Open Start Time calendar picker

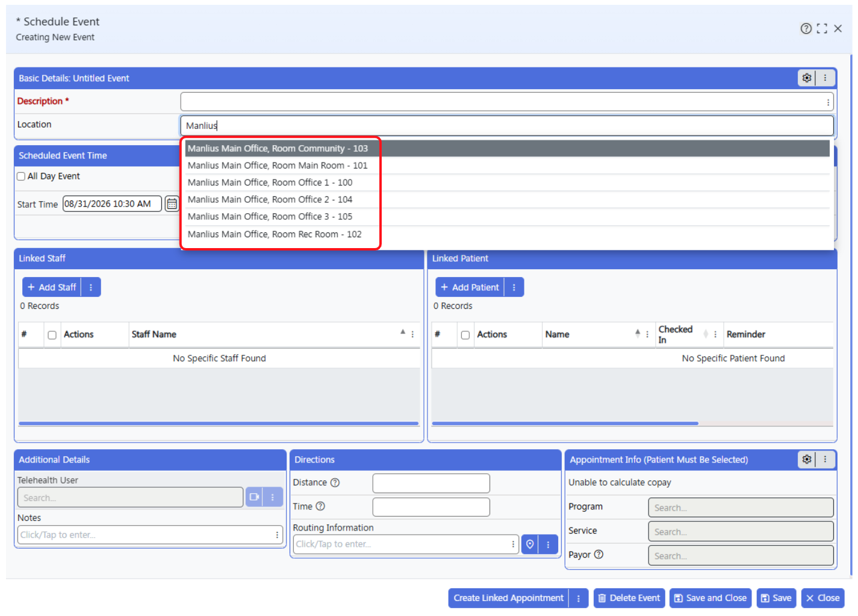(x=172, y=204)
